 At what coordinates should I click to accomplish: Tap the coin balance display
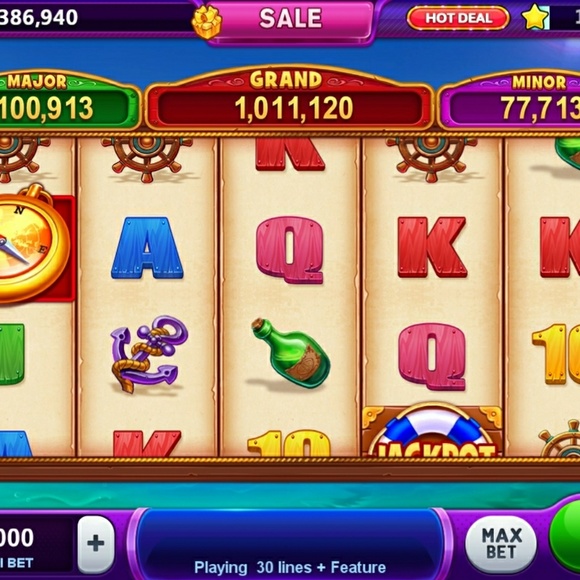[39, 17]
